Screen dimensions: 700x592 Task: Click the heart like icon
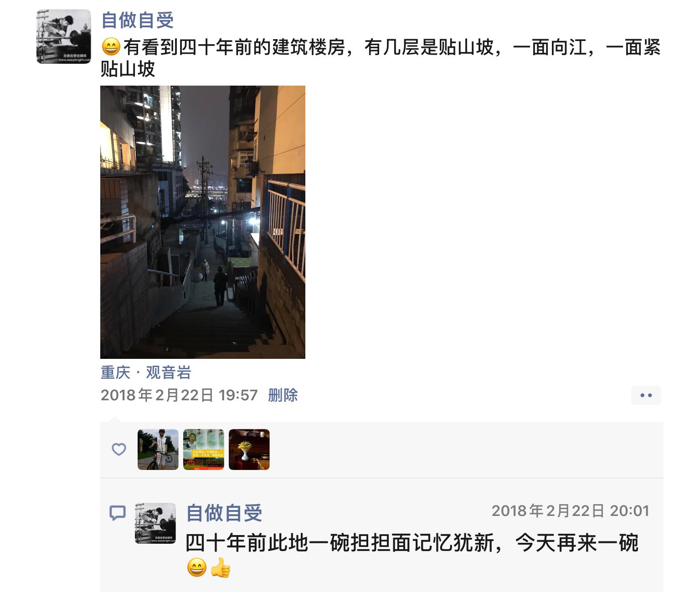tap(119, 449)
